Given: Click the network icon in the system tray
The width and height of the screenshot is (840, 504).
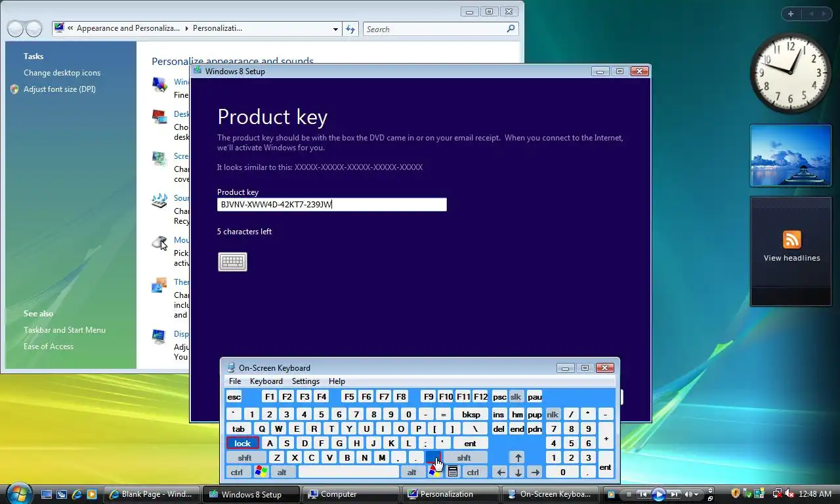Looking at the screenshot, I should tap(777, 493).
